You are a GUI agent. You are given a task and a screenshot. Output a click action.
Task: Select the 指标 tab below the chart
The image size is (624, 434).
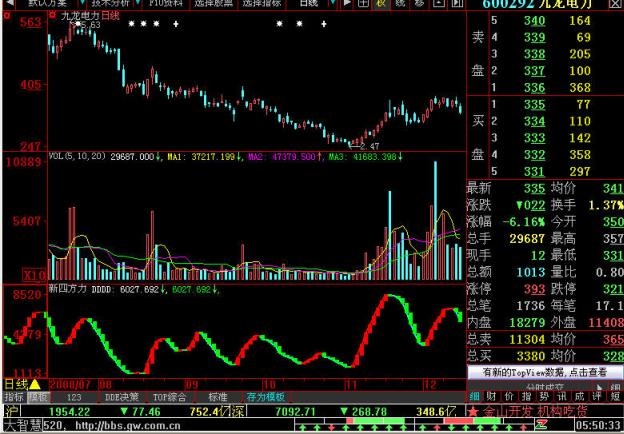pos(14,397)
